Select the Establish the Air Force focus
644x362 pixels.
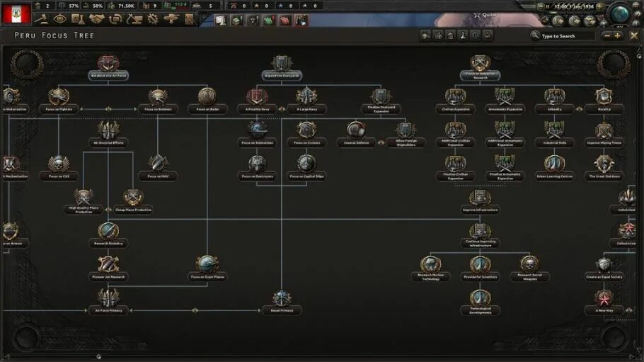108,67
